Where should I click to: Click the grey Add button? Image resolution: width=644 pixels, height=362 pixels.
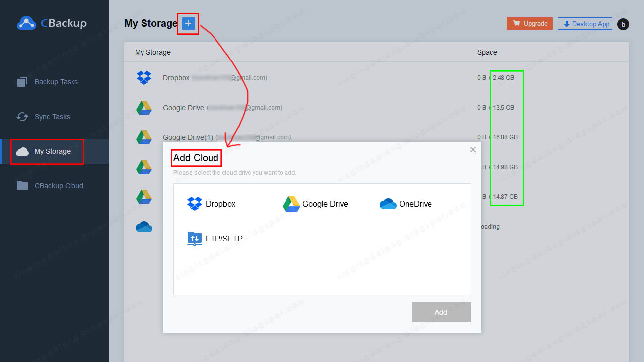click(x=441, y=312)
